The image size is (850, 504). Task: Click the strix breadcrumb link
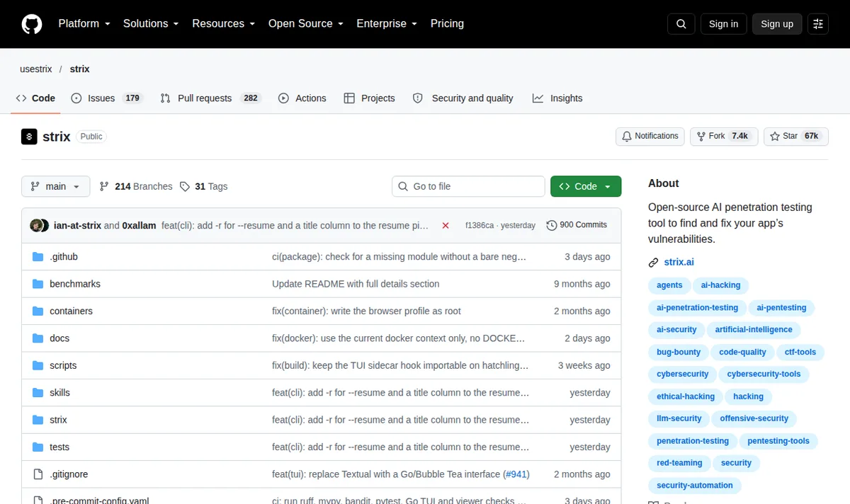(x=79, y=69)
